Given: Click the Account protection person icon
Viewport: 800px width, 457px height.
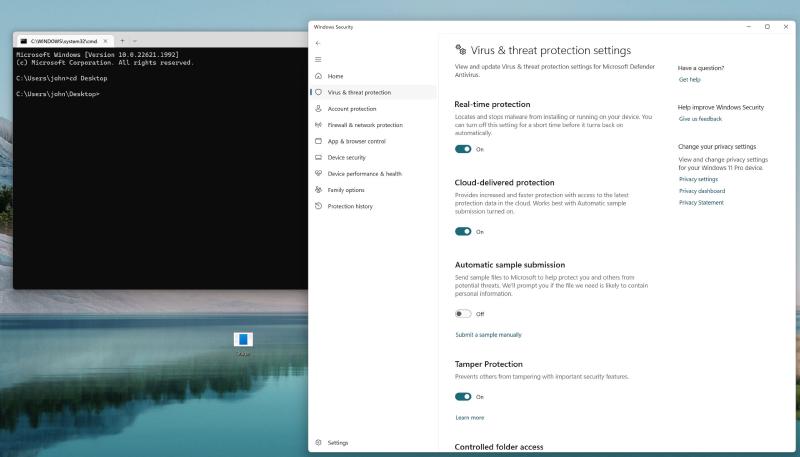Looking at the screenshot, I should [318, 109].
